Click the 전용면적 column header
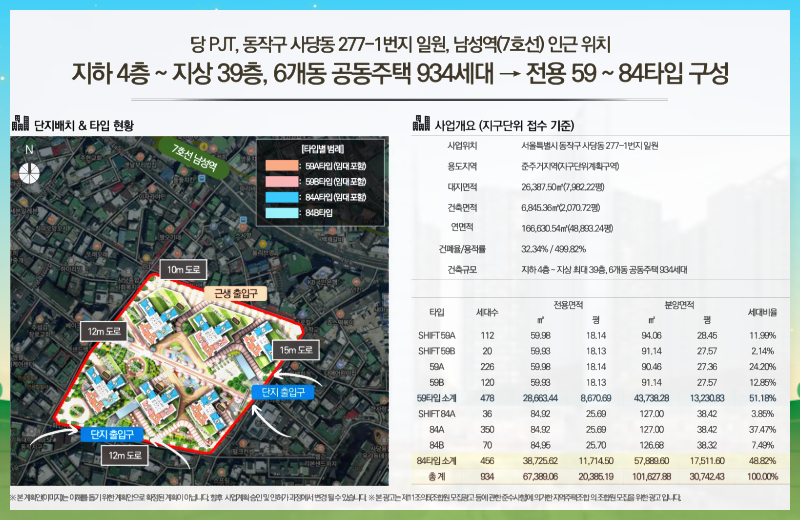 tap(568, 305)
